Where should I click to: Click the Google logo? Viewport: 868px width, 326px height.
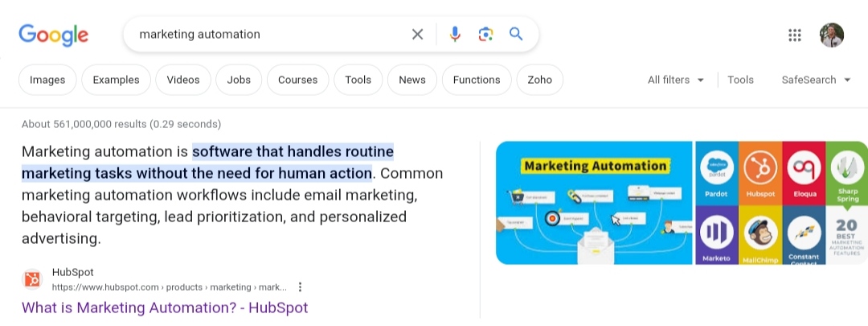tap(53, 35)
